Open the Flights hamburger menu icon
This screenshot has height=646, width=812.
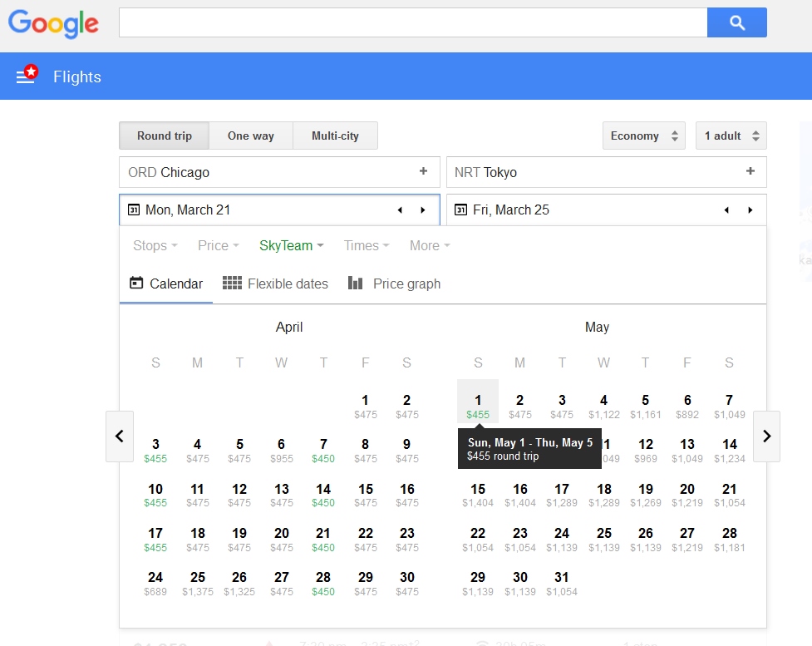coord(26,76)
